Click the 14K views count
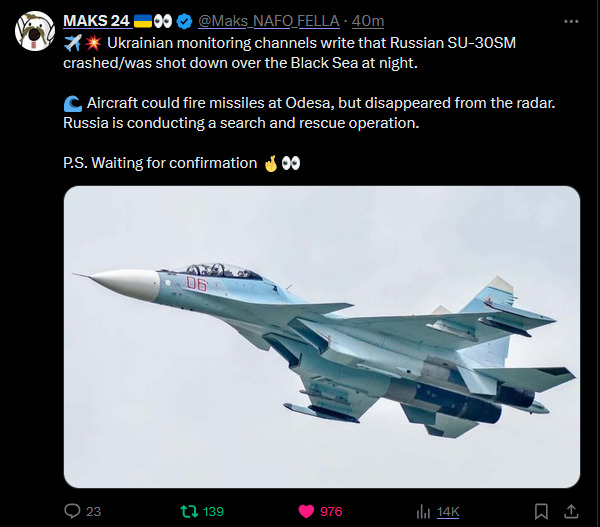 (448, 511)
